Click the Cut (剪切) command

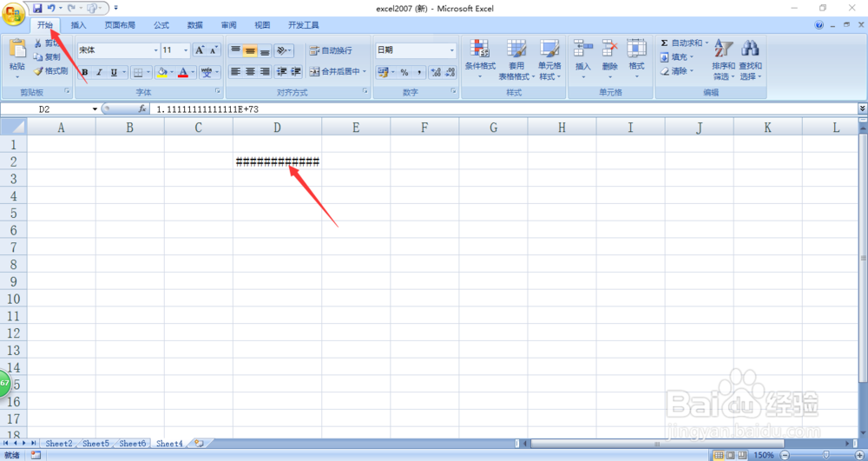click(x=47, y=43)
